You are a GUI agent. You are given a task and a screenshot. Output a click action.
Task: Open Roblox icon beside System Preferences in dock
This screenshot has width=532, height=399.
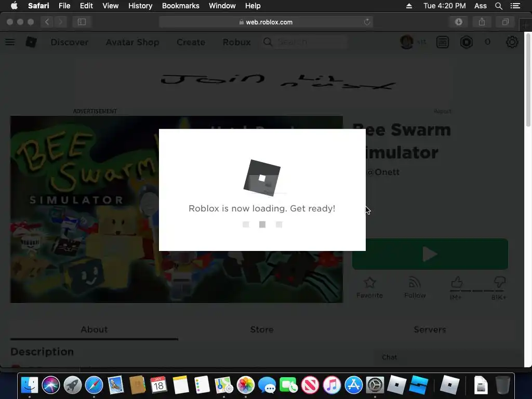(396, 385)
